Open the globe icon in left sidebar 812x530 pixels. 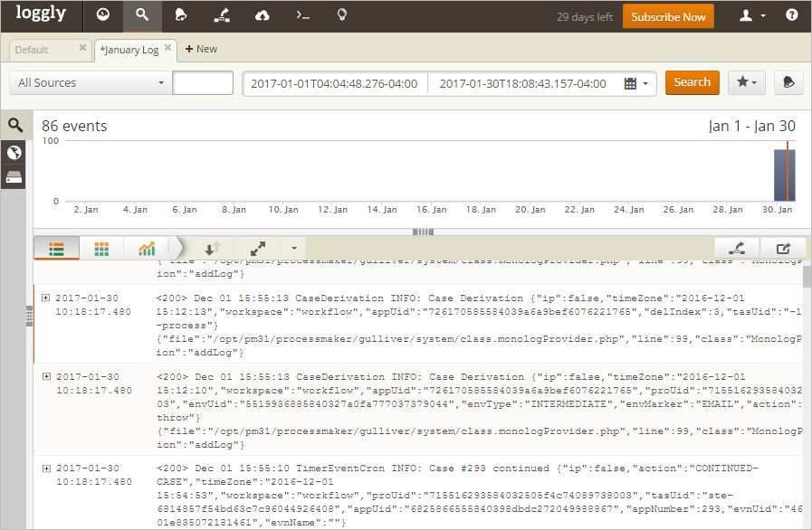click(x=14, y=152)
